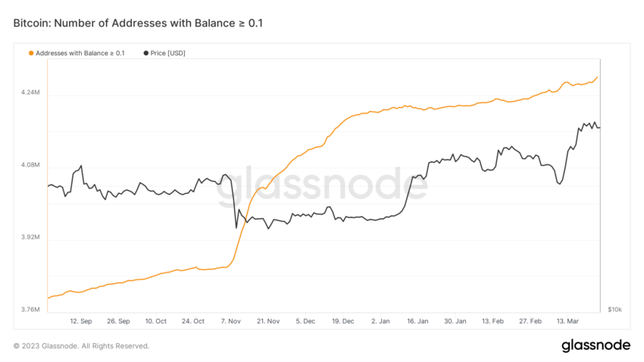Select the 12. Sep x-axis label

(x=81, y=321)
